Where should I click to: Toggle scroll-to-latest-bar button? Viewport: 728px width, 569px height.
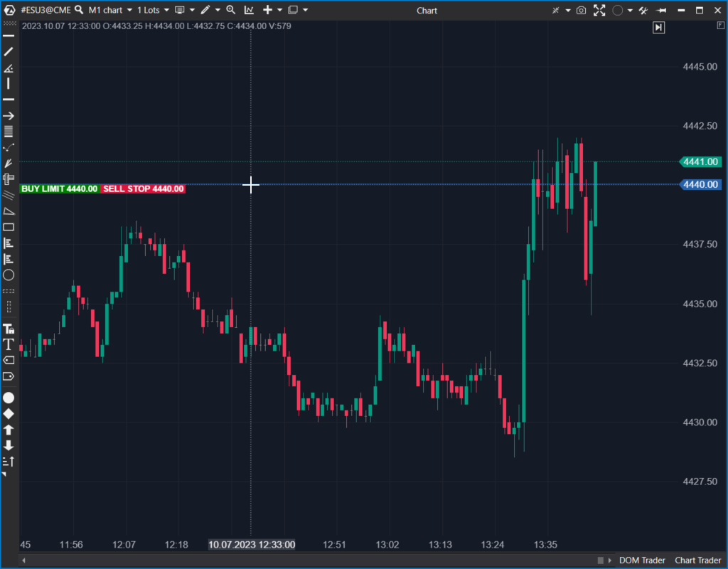coord(659,27)
